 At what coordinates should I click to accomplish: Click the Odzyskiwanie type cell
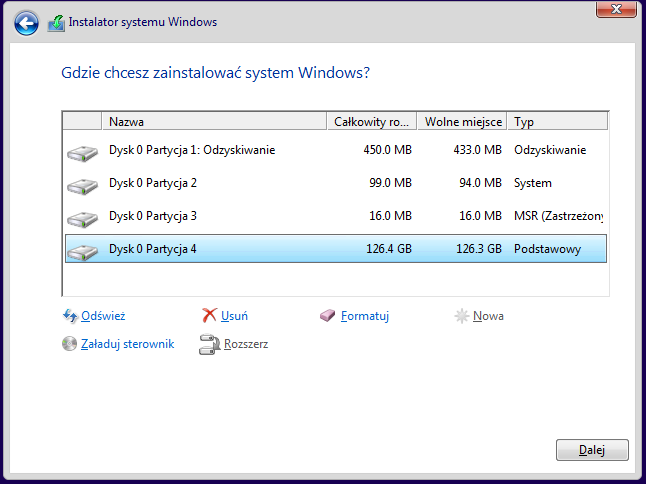point(550,150)
